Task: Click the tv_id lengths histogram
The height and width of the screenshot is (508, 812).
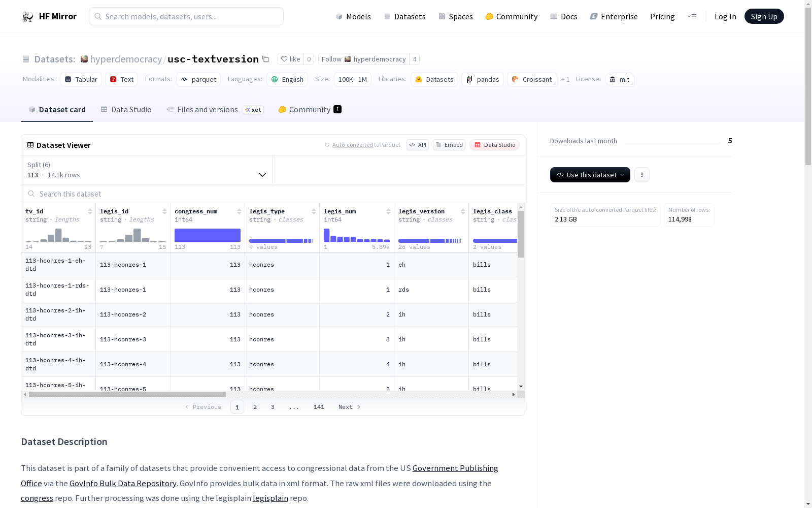Action: [58, 235]
